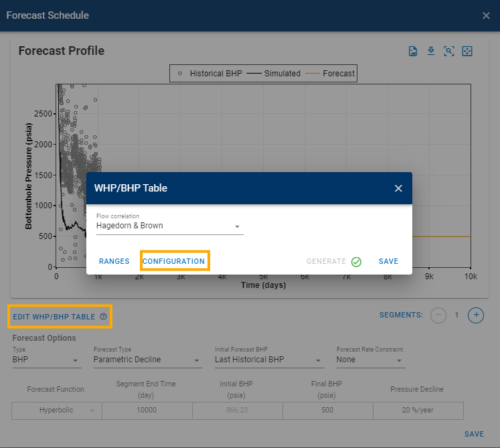This screenshot has height=448, width=500.
Task: Click the GENERATE button
Action: pos(326,261)
